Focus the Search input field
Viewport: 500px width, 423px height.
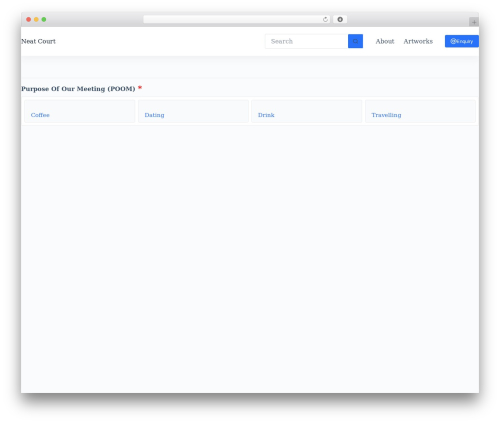(307, 41)
